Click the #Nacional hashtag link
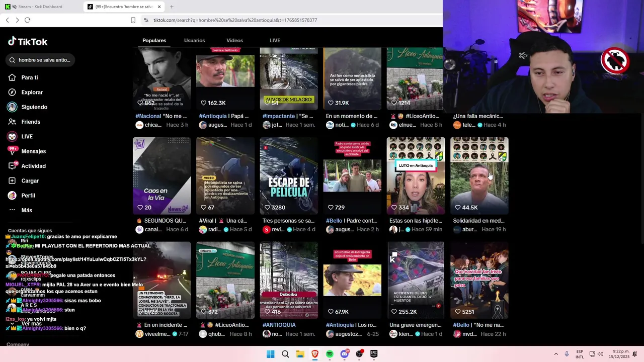Screen dimensions: 644x362 coord(148,116)
